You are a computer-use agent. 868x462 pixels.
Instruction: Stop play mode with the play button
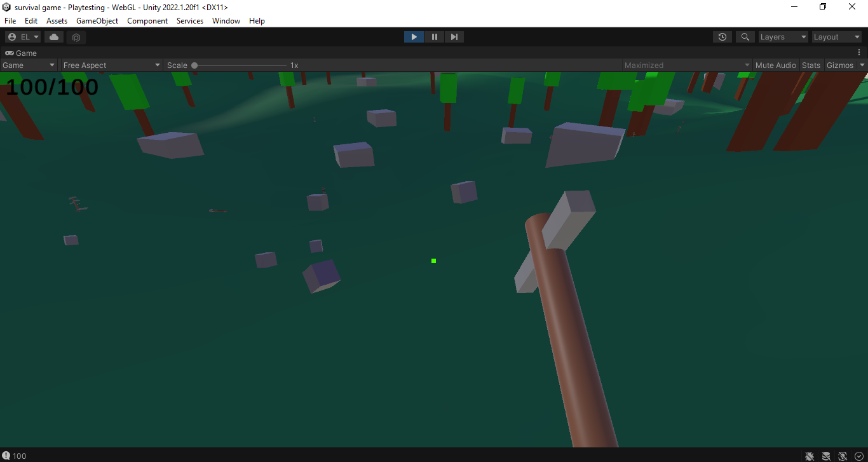tap(414, 37)
